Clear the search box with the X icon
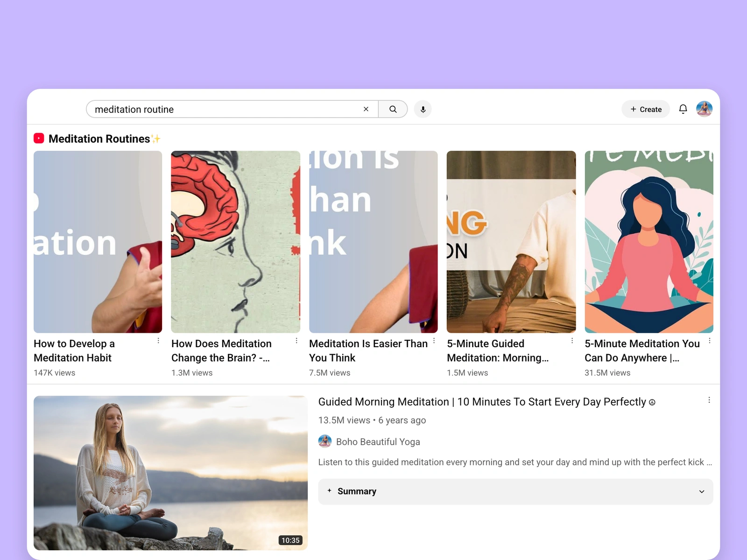Image resolution: width=747 pixels, height=560 pixels. [366, 109]
